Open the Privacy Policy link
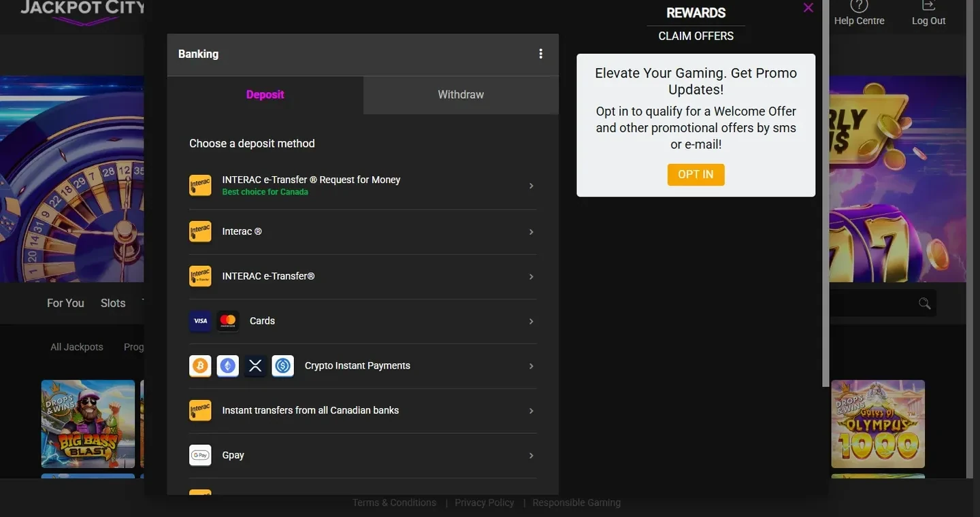The width and height of the screenshot is (980, 517). [x=485, y=503]
